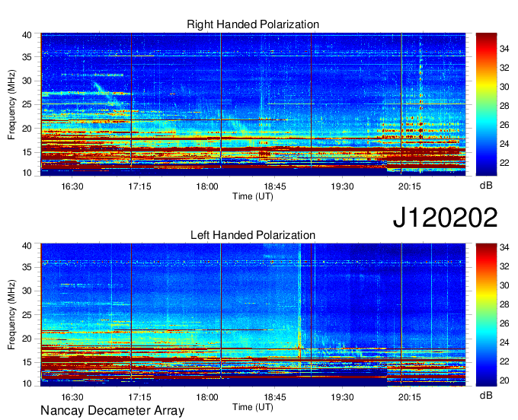Click "Frequency (MHz)" label of Left Handed plot
The width and height of the screenshot is (518, 420).
click(x=11, y=315)
